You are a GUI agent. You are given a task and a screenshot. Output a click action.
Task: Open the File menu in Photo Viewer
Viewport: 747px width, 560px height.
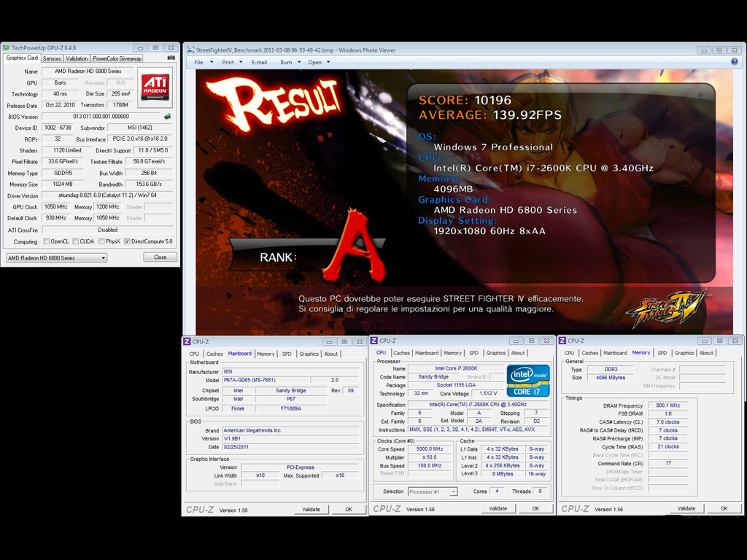[204, 63]
